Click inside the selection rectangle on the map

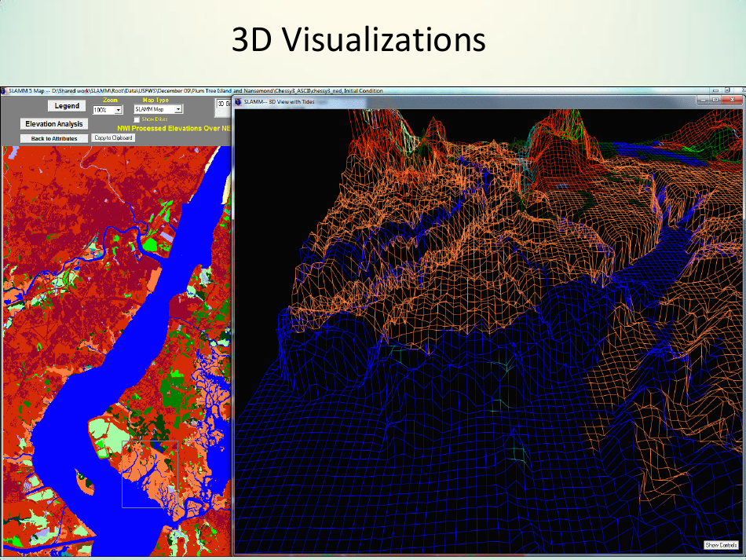[149, 474]
